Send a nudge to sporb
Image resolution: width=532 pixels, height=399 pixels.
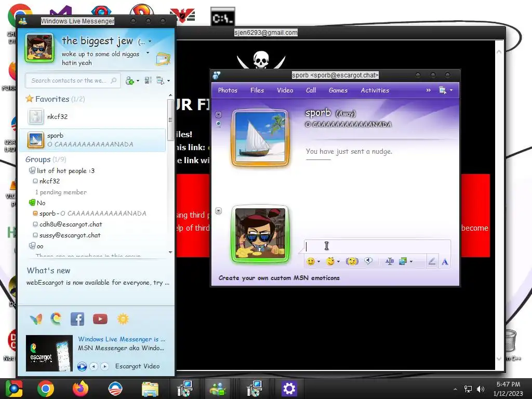(352, 261)
